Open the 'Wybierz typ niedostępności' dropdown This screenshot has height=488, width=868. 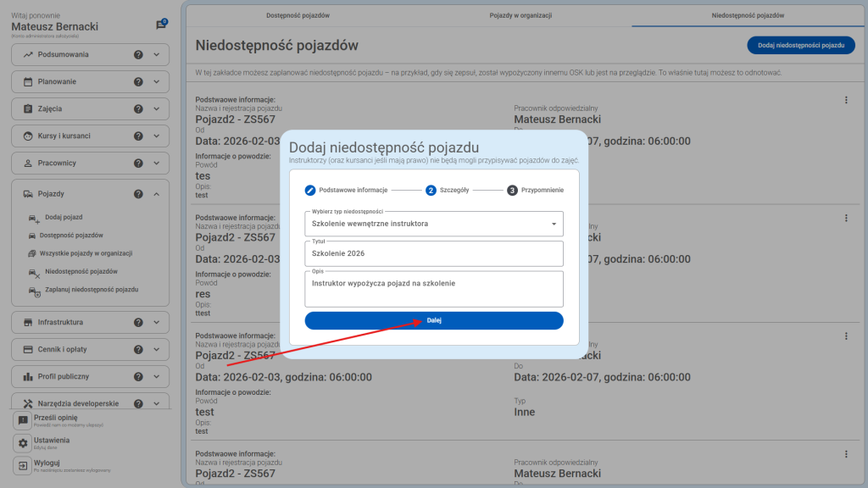(433, 223)
